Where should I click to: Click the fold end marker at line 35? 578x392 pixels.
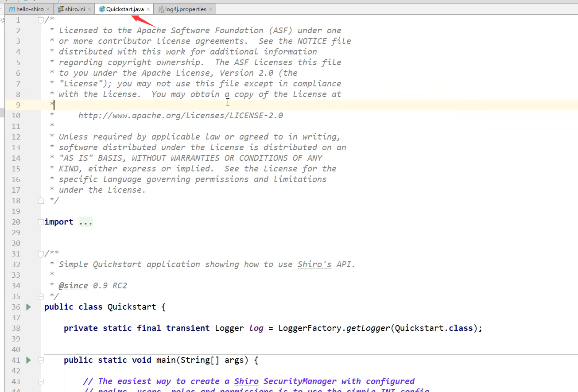[41, 296]
